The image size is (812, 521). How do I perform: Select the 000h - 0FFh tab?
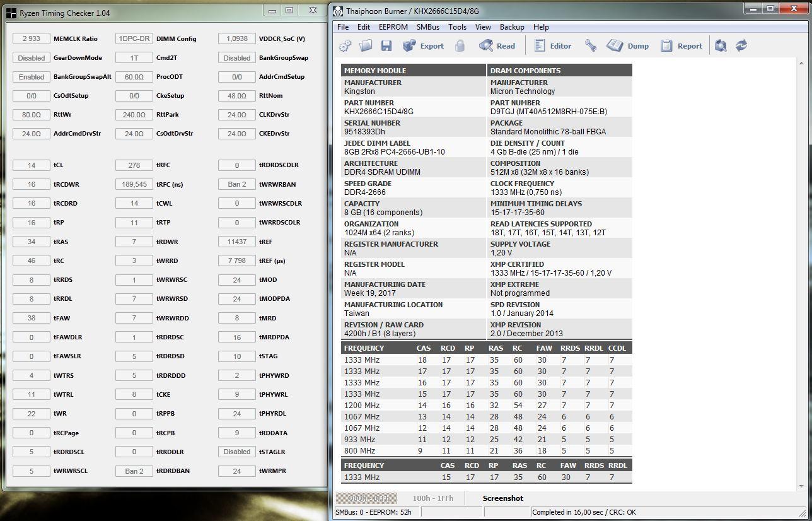(366, 498)
